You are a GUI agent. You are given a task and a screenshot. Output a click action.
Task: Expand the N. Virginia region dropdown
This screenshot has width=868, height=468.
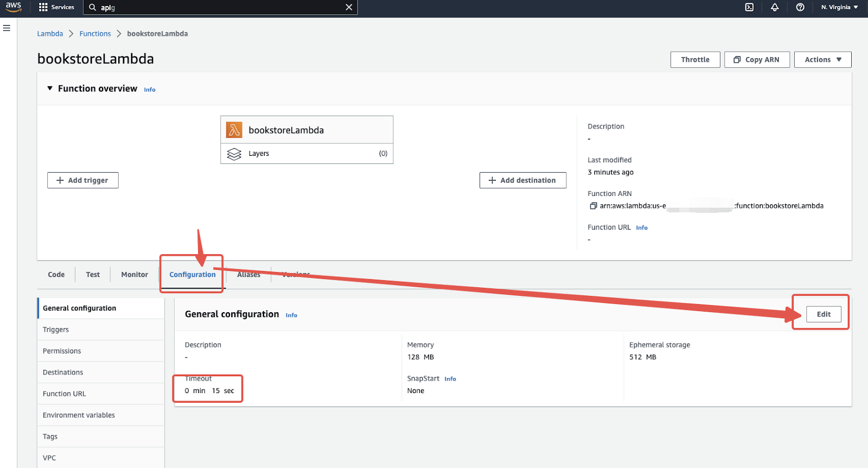(839, 7)
